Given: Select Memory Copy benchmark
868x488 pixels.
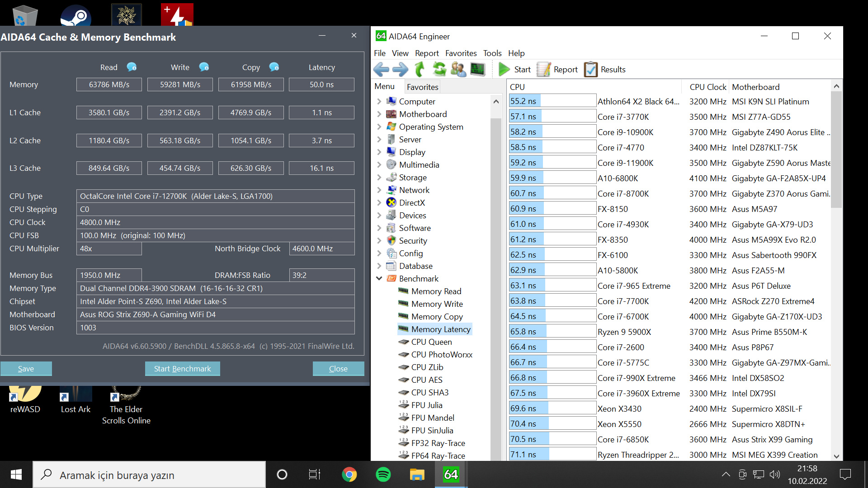Looking at the screenshot, I should 437,317.
